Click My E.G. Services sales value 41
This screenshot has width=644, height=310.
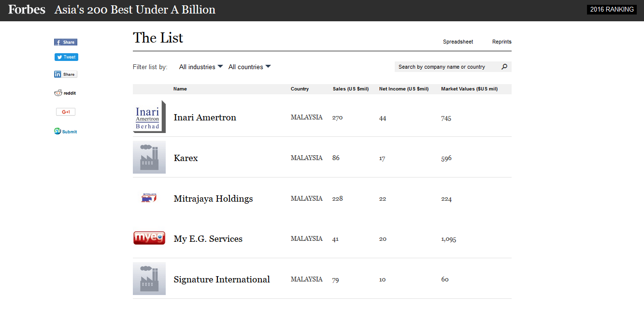pyautogui.click(x=335, y=239)
